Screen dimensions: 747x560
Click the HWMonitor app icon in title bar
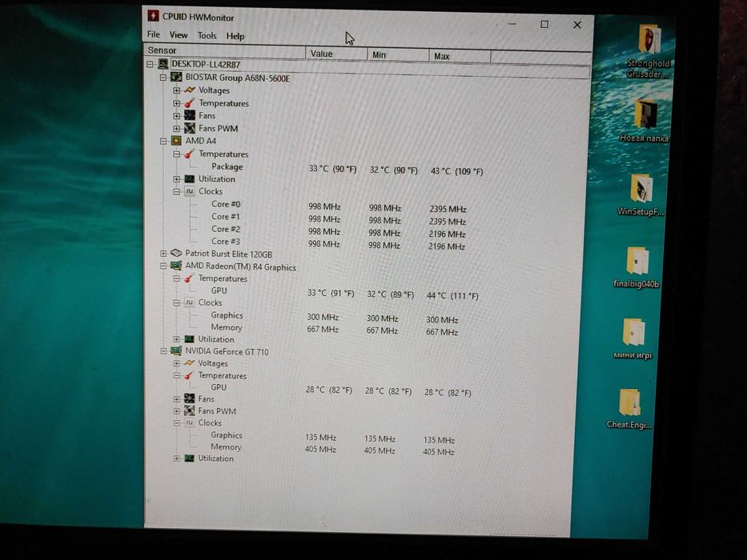pyautogui.click(x=153, y=16)
